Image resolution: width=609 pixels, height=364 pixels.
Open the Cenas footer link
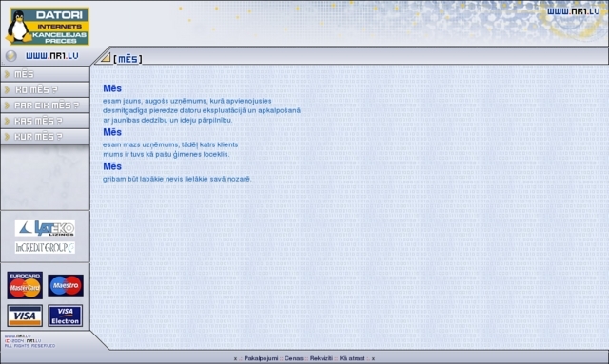294,358
